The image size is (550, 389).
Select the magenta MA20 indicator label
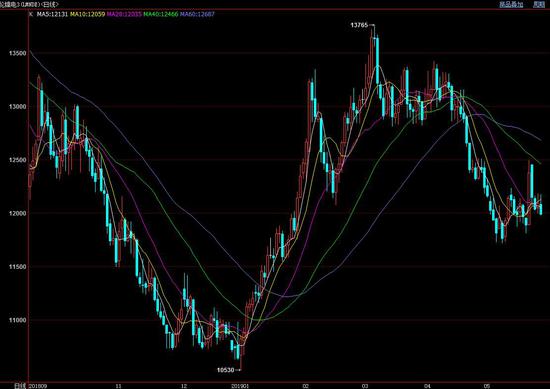pos(124,14)
